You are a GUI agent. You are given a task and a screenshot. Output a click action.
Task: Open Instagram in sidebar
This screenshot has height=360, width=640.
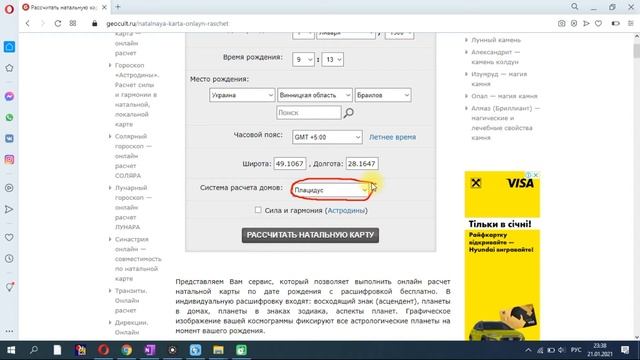(x=9, y=160)
